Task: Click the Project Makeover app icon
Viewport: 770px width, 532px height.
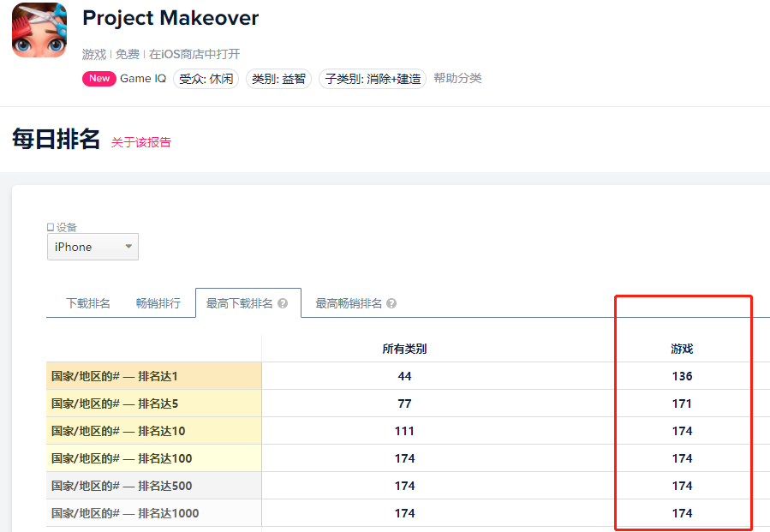Action: [39, 30]
